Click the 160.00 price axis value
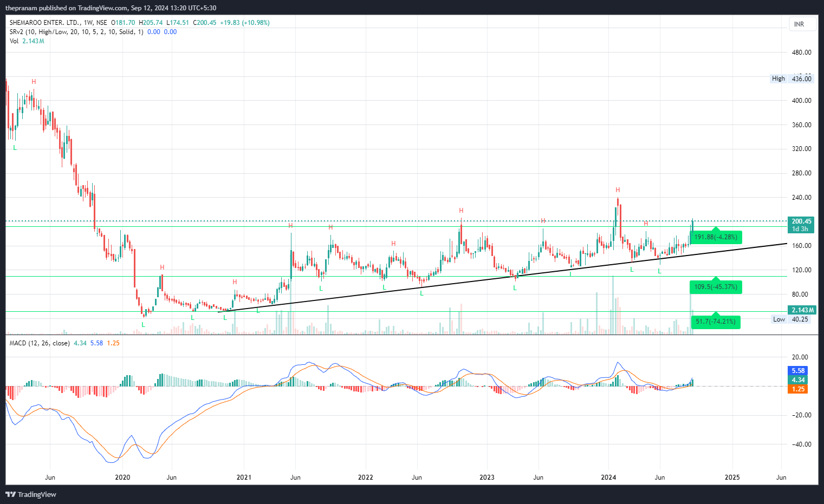Image resolution: width=824 pixels, height=504 pixels. 801,246
